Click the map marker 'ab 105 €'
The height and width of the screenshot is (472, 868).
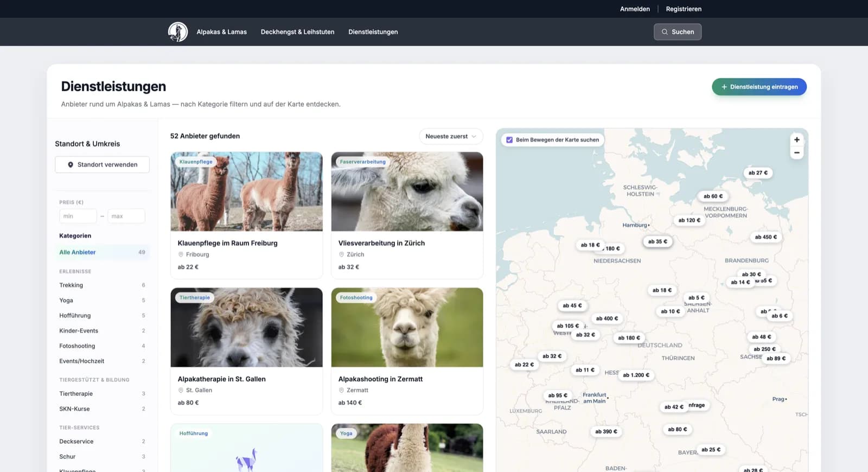[567, 326]
